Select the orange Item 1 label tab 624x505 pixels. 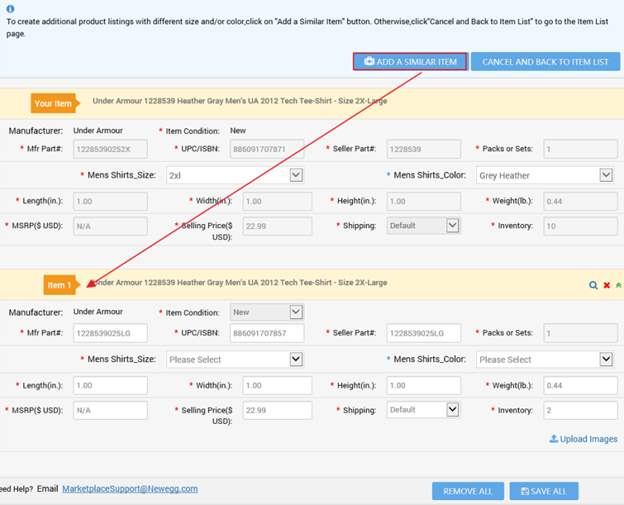60,286
